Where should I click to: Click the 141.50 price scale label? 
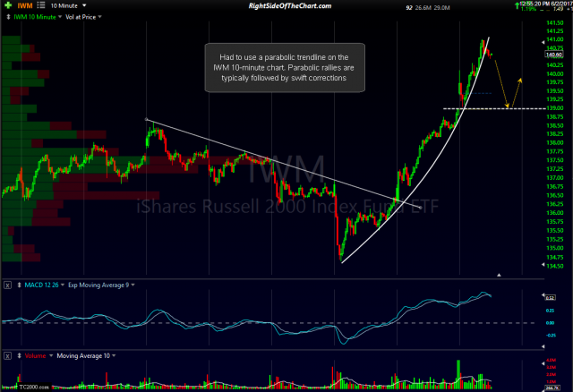(555, 22)
